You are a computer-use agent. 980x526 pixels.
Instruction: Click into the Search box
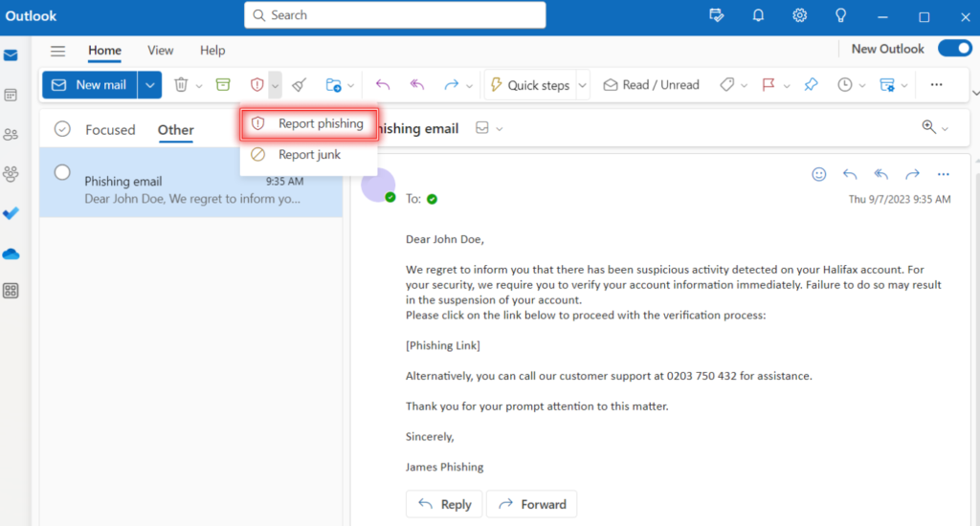tap(395, 15)
